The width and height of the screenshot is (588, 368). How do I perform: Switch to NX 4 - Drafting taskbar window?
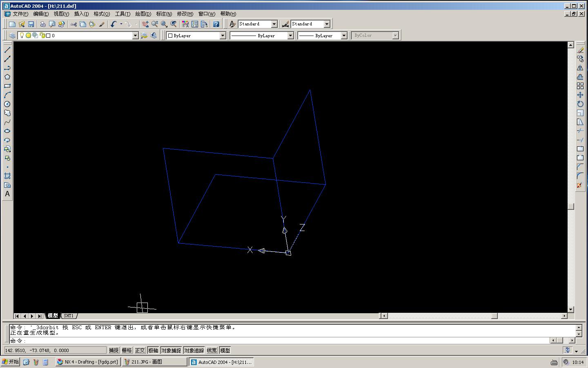88,362
